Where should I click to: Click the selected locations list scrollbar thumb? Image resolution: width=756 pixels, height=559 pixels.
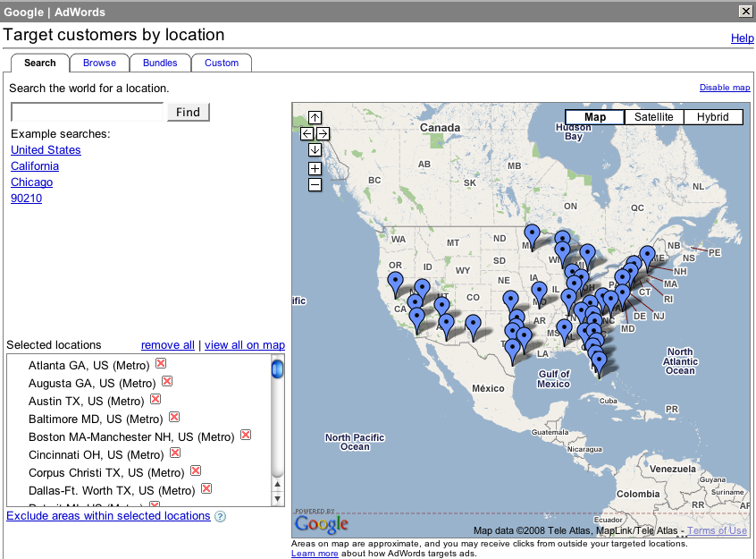(278, 368)
